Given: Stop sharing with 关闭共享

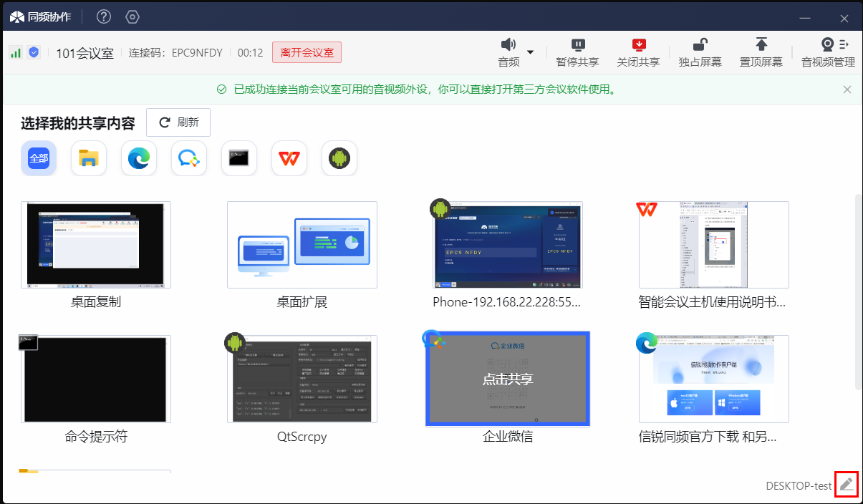Looking at the screenshot, I should point(638,53).
